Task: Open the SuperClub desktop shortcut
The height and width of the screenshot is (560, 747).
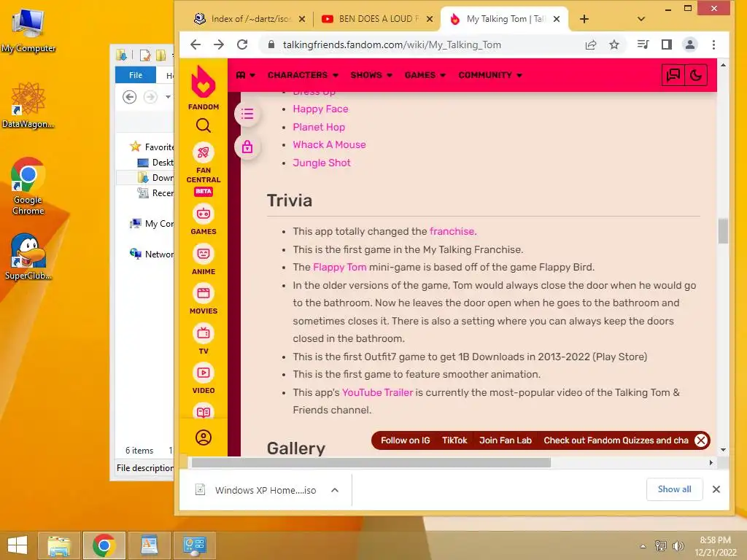Action: point(28,257)
